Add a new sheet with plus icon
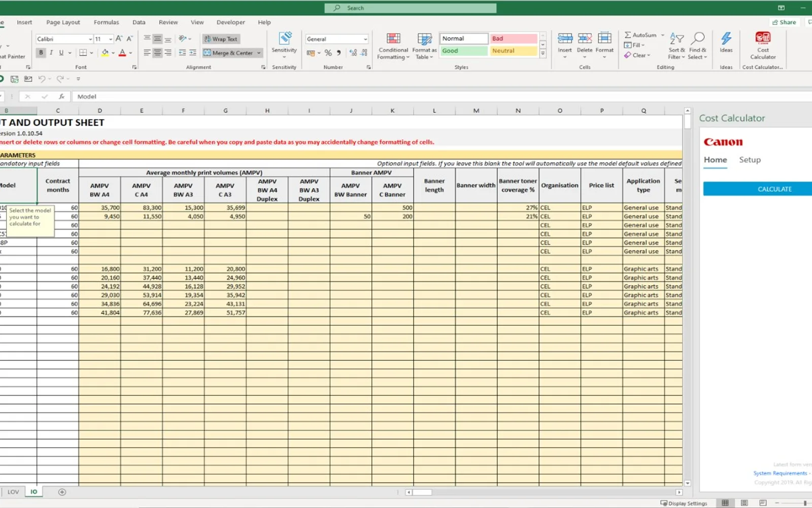 (x=62, y=492)
